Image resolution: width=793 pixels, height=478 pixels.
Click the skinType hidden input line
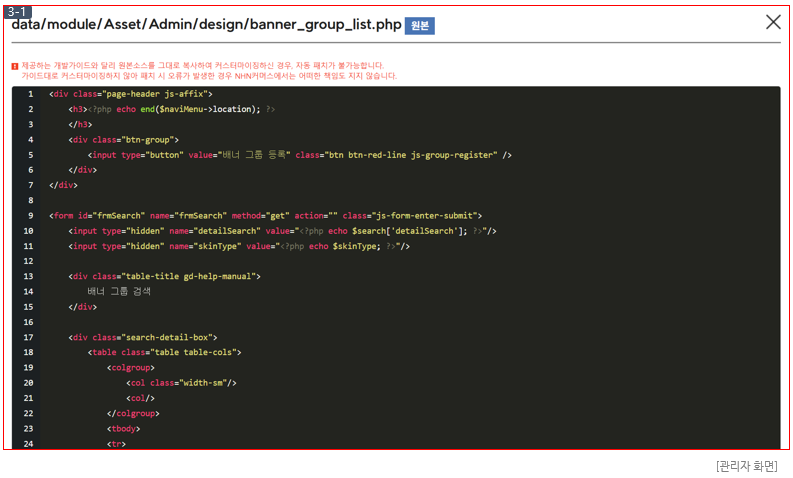(239, 246)
